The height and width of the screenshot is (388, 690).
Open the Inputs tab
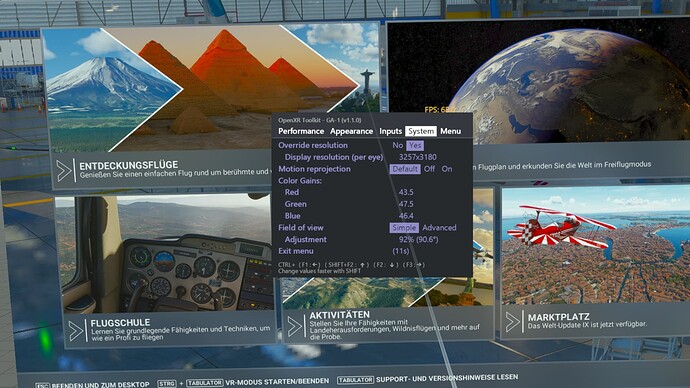(x=390, y=131)
